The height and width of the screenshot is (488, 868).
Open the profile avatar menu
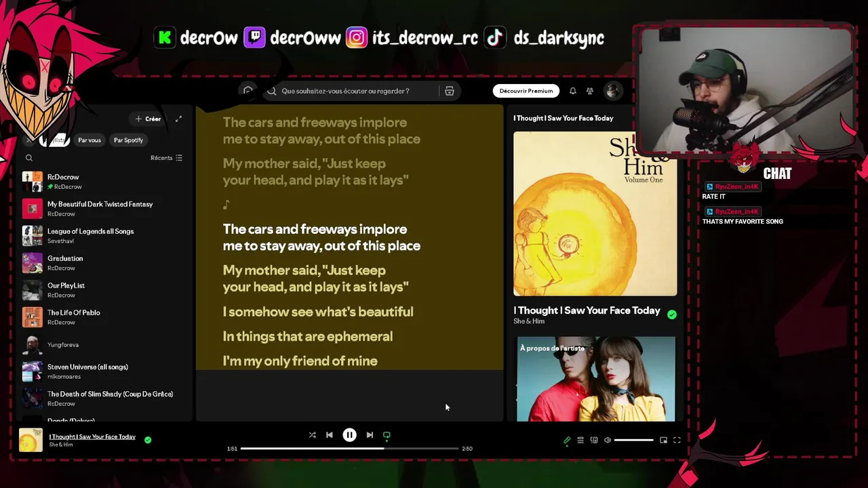(x=613, y=91)
